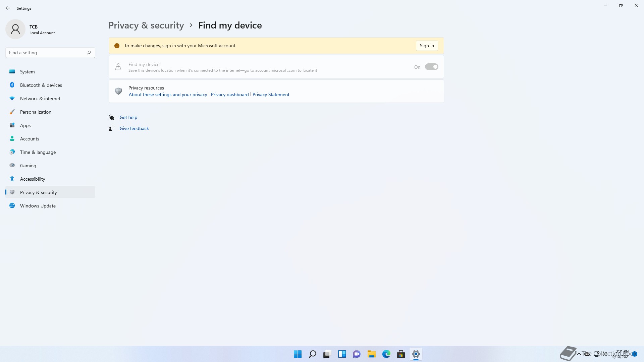Click the search magnifier in Find a setting

point(89,53)
